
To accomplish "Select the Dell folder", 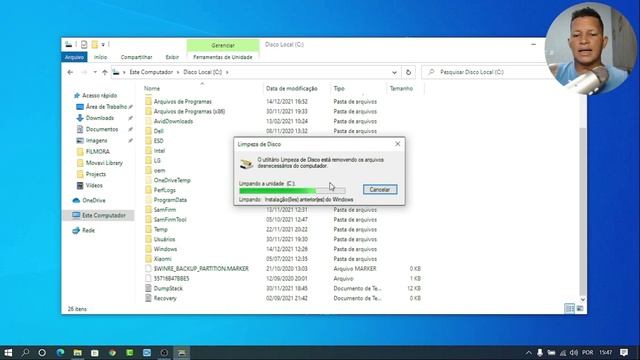I will [x=158, y=131].
